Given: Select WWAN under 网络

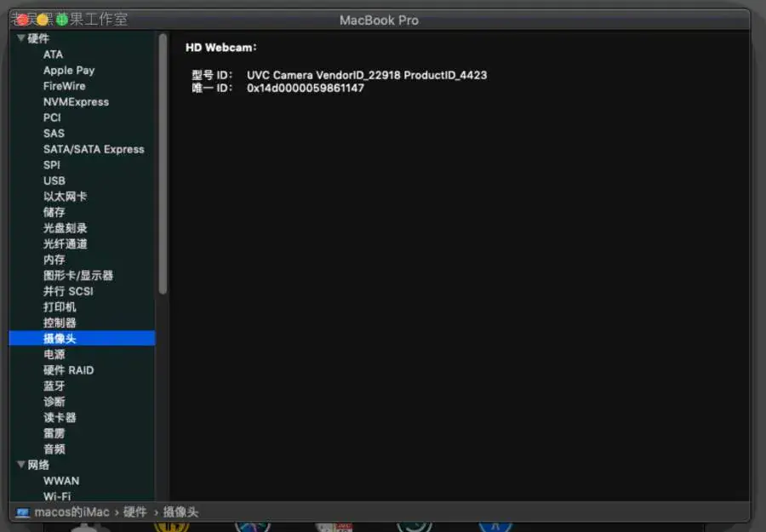Looking at the screenshot, I should point(61,481).
